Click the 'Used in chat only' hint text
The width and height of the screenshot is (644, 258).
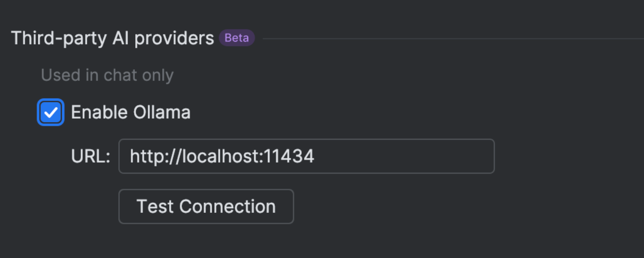point(107,75)
